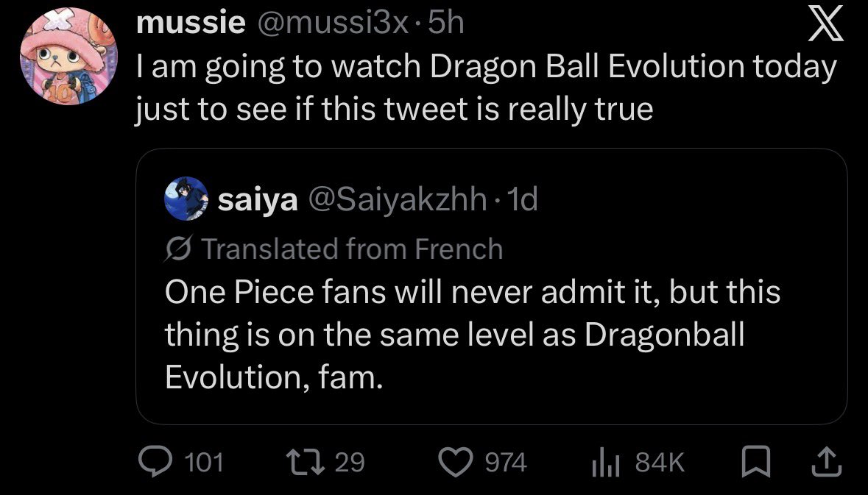The image size is (868, 495).
Task: Tap the share upload icon
Action: click(825, 462)
